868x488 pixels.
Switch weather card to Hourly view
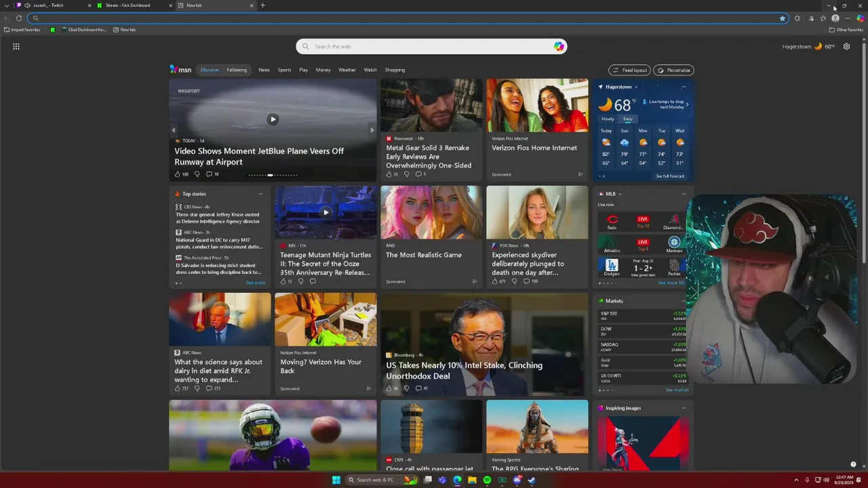(x=608, y=119)
